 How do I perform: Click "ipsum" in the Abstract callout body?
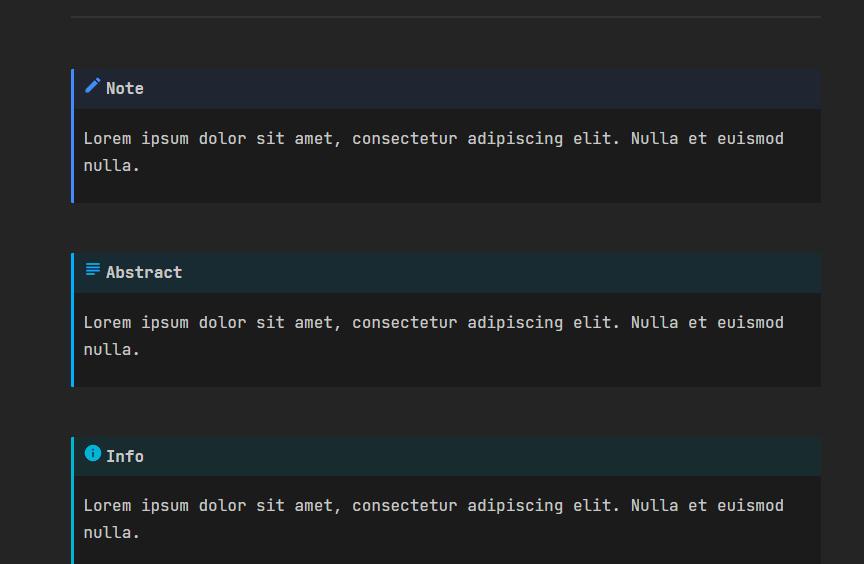coord(165,323)
